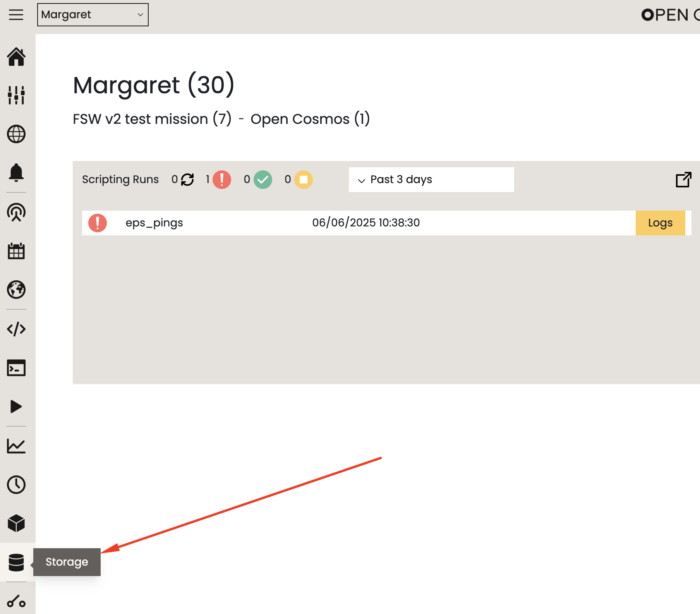The height and width of the screenshot is (614, 700).
Task: Open Scripting Runs in external view
Action: click(x=683, y=180)
